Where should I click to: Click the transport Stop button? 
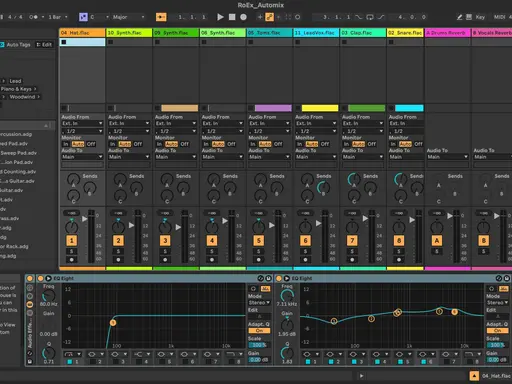click(x=232, y=17)
